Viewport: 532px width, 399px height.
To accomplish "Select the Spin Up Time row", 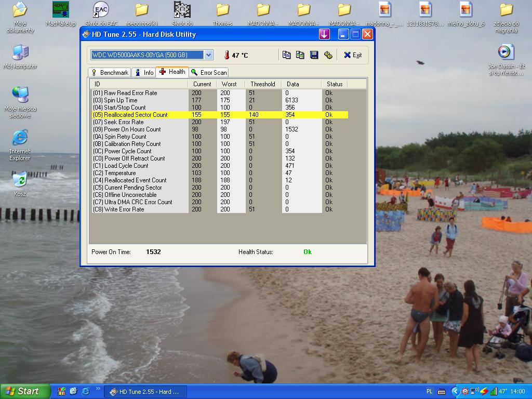I will [x=219, y=100].
